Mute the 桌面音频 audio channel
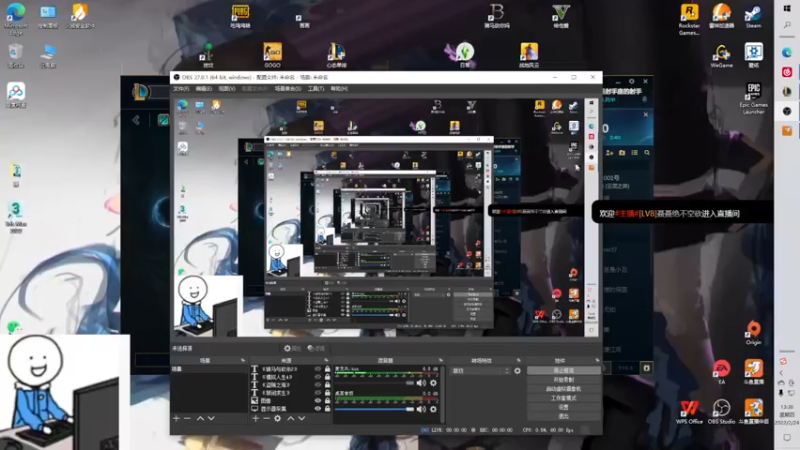 [x=421, y=409]
